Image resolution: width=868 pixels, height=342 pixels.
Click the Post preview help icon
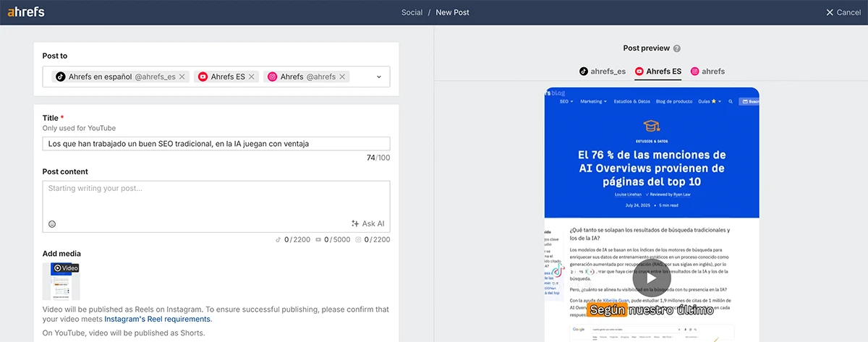[x=677, y=48]
